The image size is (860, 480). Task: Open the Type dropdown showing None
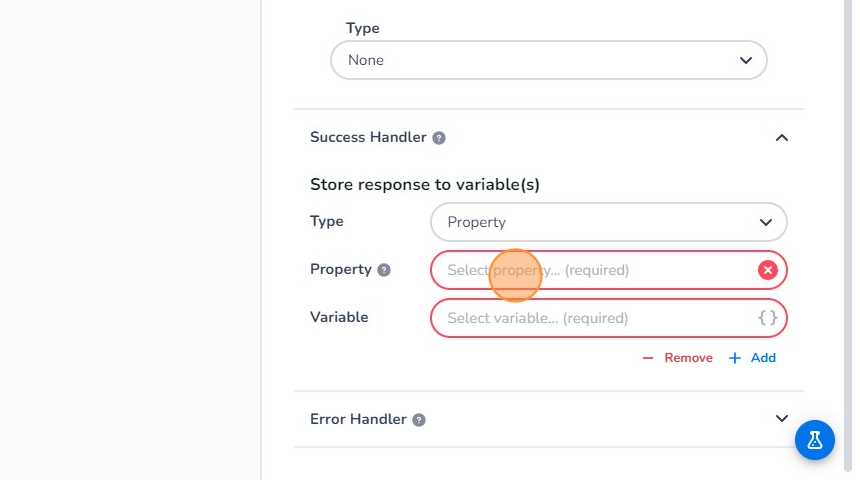(548, 60)
